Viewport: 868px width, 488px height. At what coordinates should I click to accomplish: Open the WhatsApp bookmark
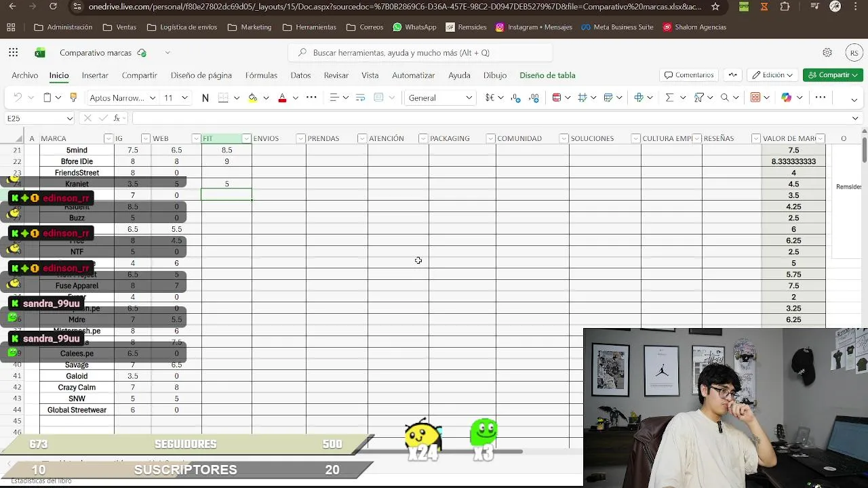[414, 27]
